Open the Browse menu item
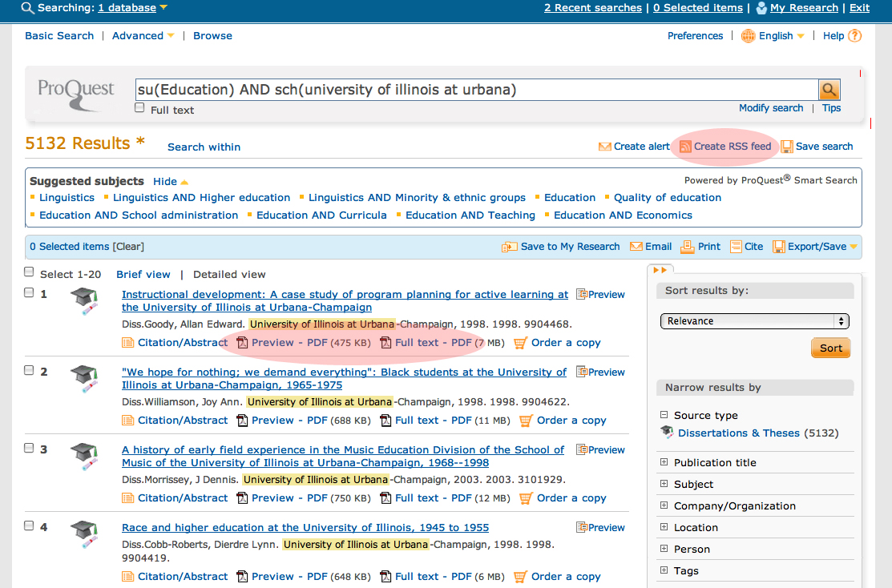892x588 pixels. [x=212, y=36]
